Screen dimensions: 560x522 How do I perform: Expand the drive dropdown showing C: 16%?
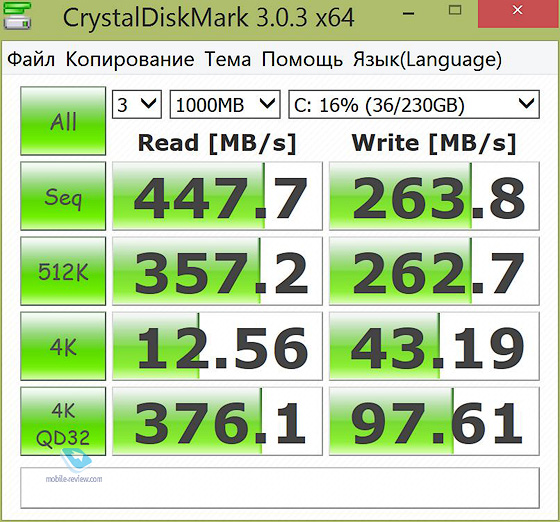coord(414,104)
